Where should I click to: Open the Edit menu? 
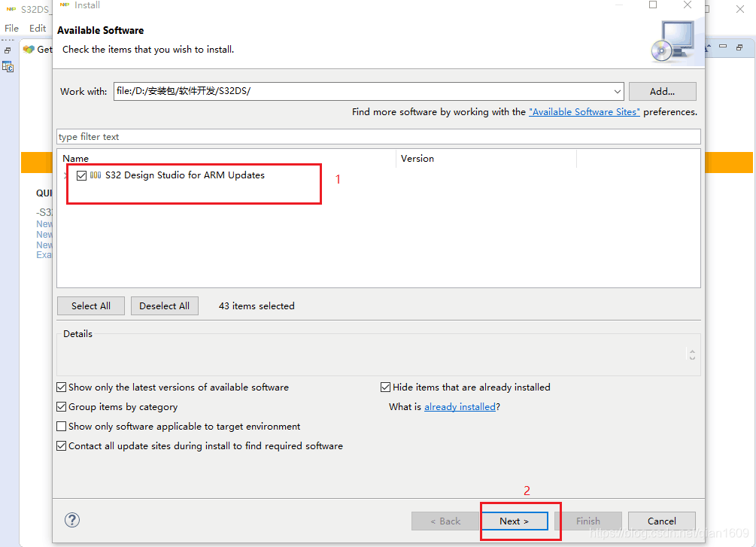(x=38, y=28)
